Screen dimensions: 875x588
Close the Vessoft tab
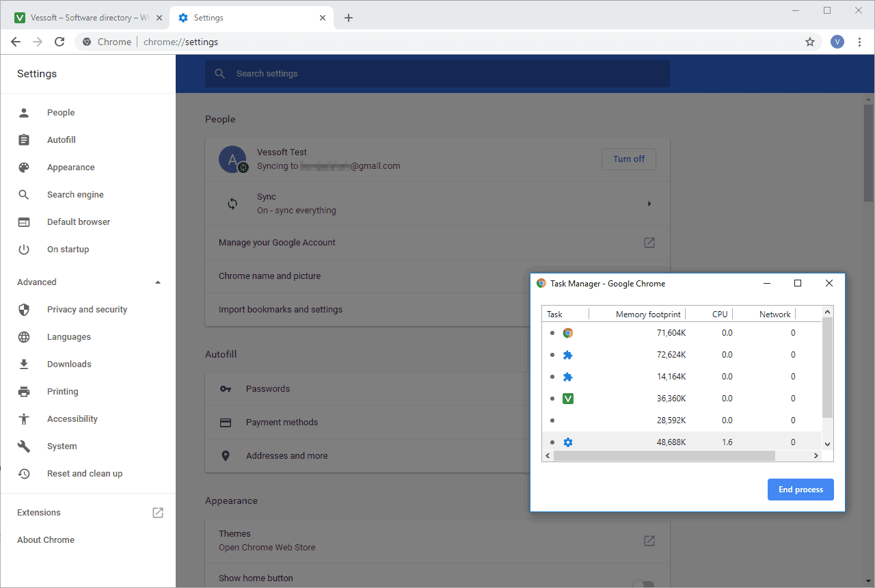[x=158, y=18]
